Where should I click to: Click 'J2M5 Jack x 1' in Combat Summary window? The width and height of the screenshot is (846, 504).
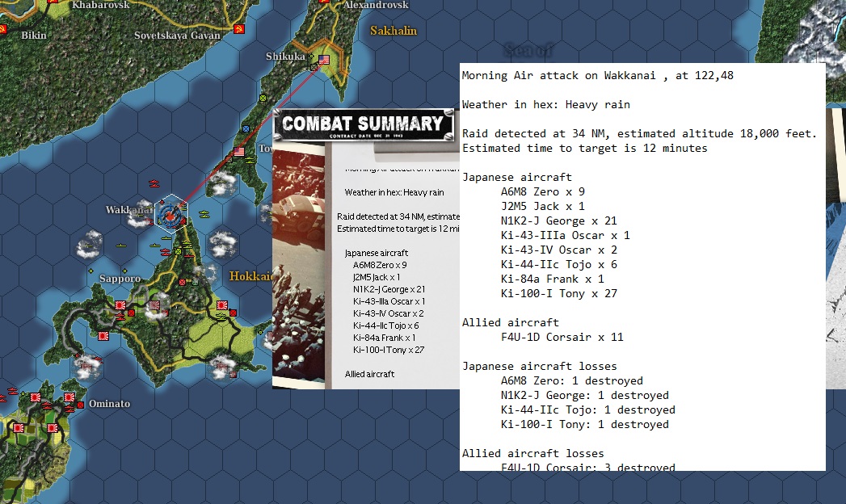click(376, 277)
